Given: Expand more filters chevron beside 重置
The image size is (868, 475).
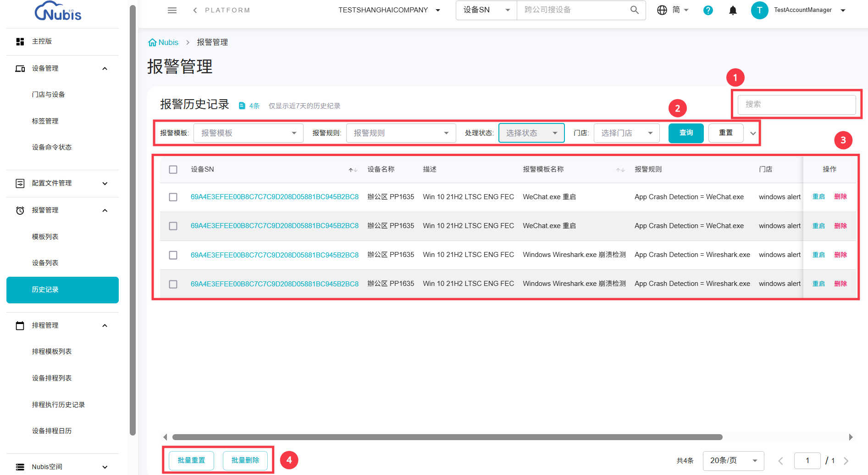Looking at the screenshot, I should (753, 134).
